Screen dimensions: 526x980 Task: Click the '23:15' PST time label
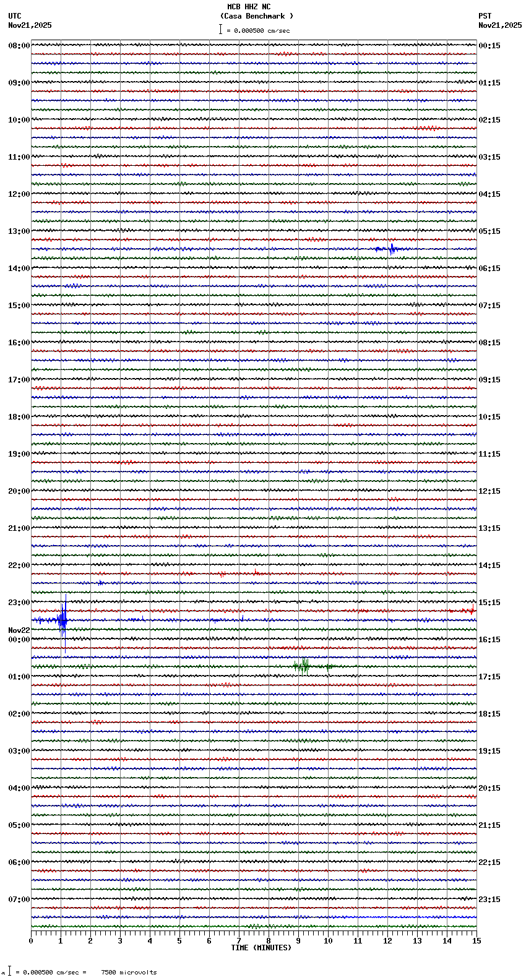point(489,900)
